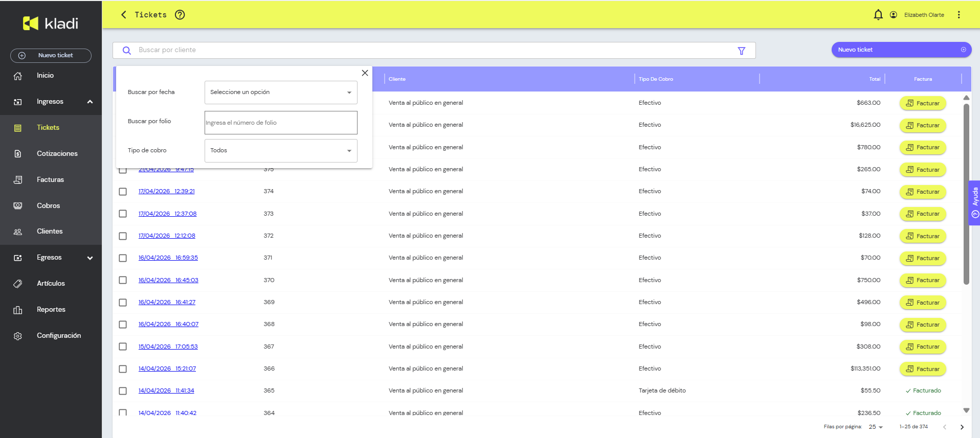Image resolution: width=980 pixels, height=438 pixels.
Task: Open the Tipo de cobro dropdown
Action: tap(281, 151)
